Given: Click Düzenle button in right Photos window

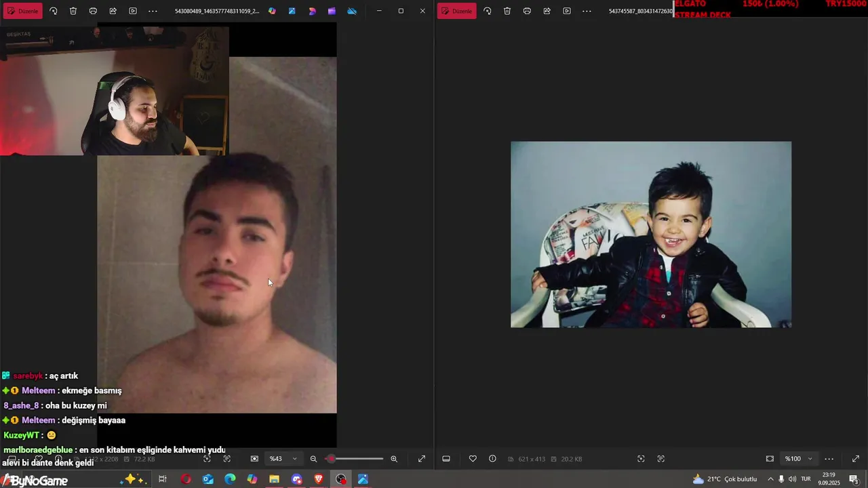Looking at the screenshot, I should [457, 11].
